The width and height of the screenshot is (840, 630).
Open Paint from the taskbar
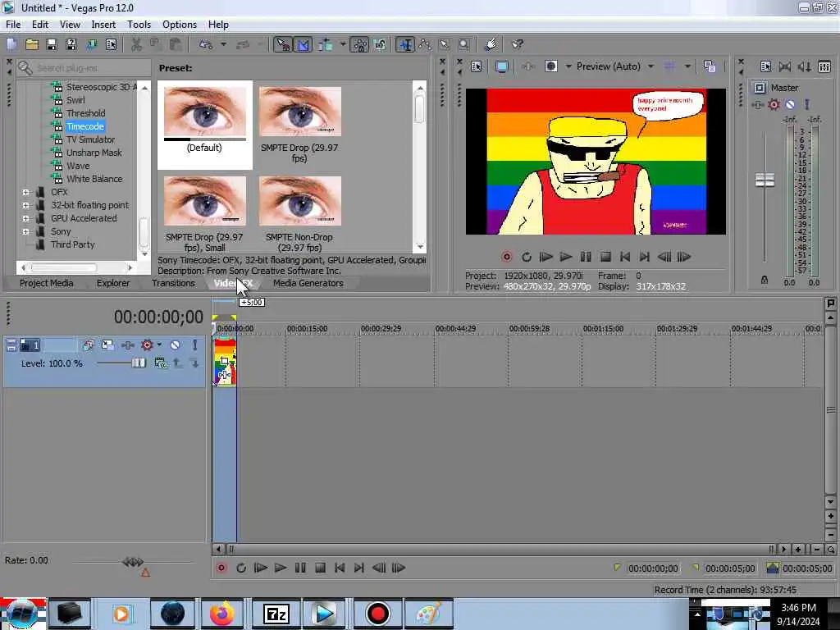tap(428, 614)
